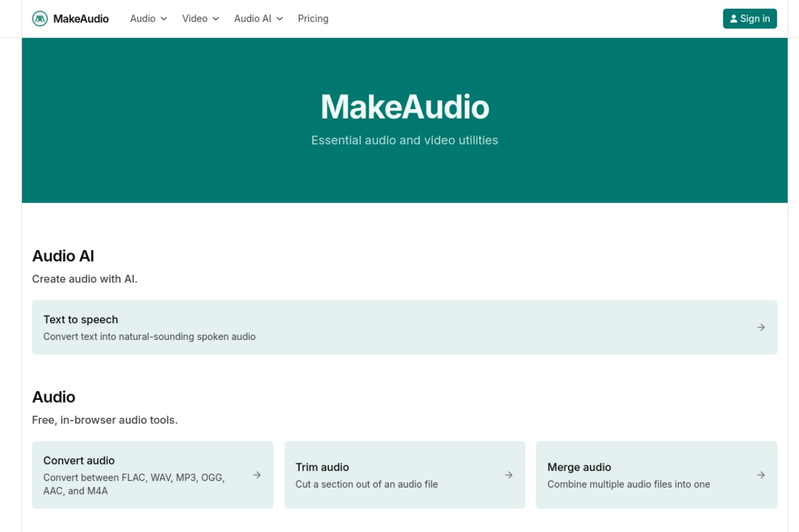Viewport: 799px width, 532px height.
Task: Go to the Pricing page
Action: pyautogui.click(x=313, y=19)
